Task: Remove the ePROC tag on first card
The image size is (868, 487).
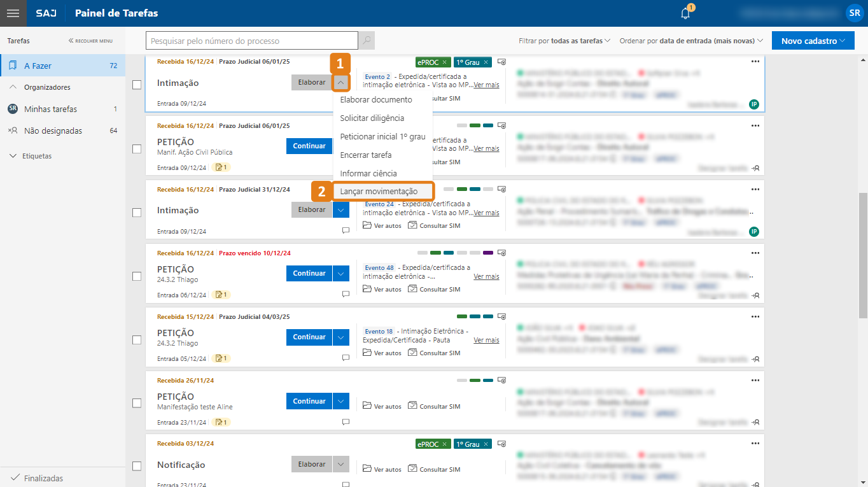Action: pos(444,62)
